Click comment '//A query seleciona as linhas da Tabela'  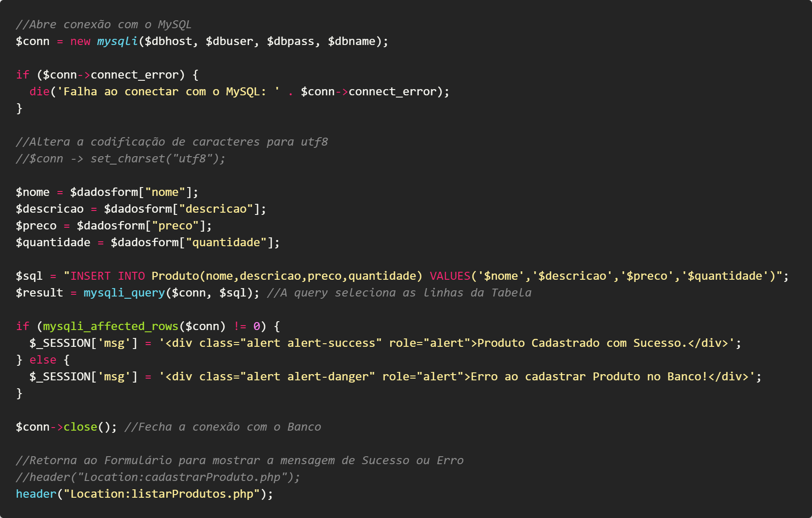click(399, 293)
